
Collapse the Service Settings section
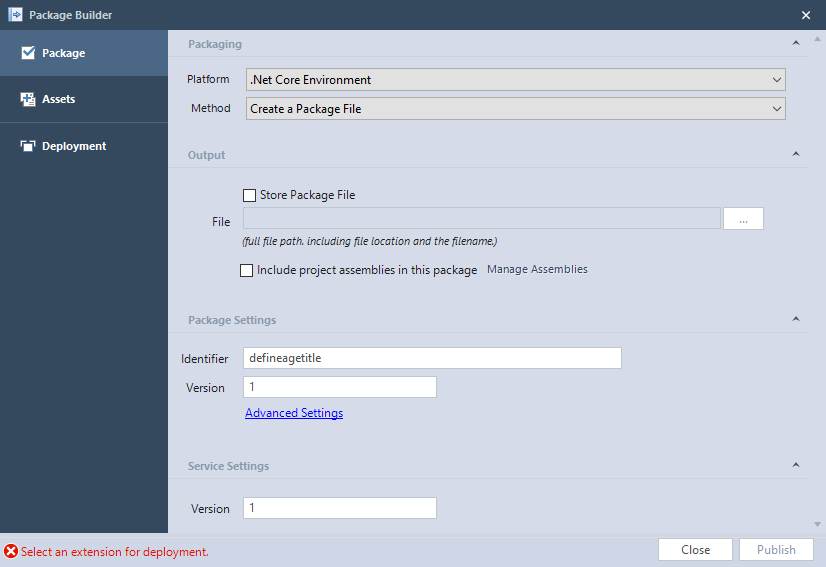796,465
